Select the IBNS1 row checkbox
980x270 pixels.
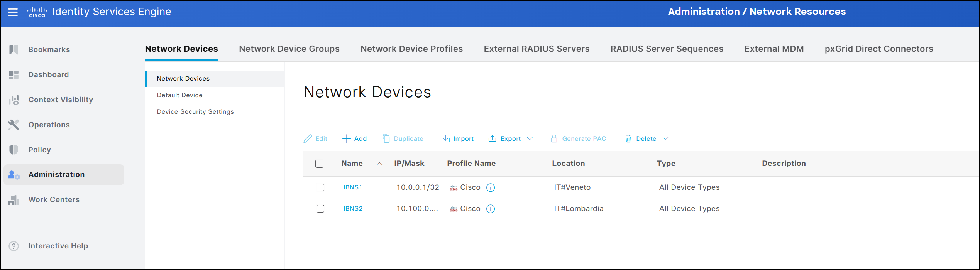[320, 187]
